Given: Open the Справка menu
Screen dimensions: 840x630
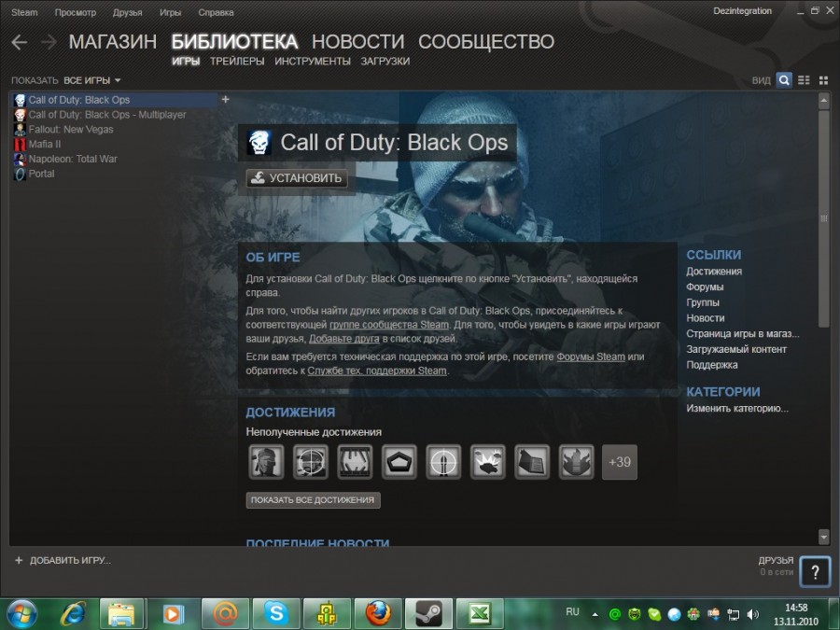Looking at the screenshot, I should [216, 12].
